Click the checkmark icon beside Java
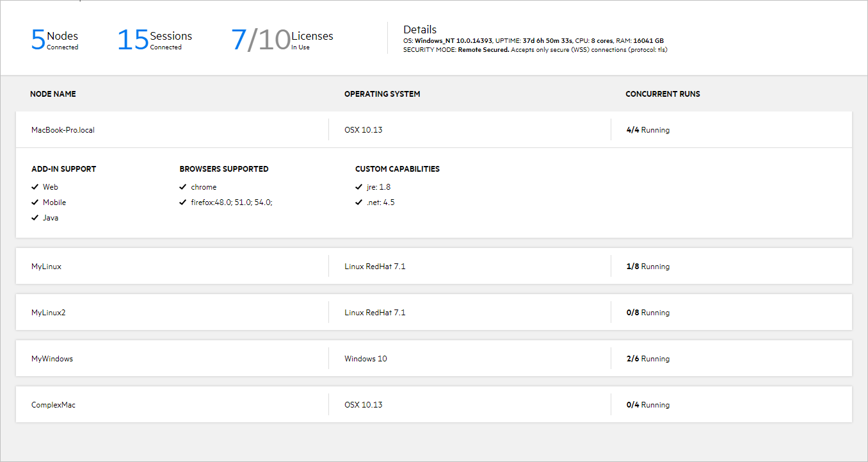Image resolution: width=868 pixels, height=462 pixels. click(x=35, y=218)
